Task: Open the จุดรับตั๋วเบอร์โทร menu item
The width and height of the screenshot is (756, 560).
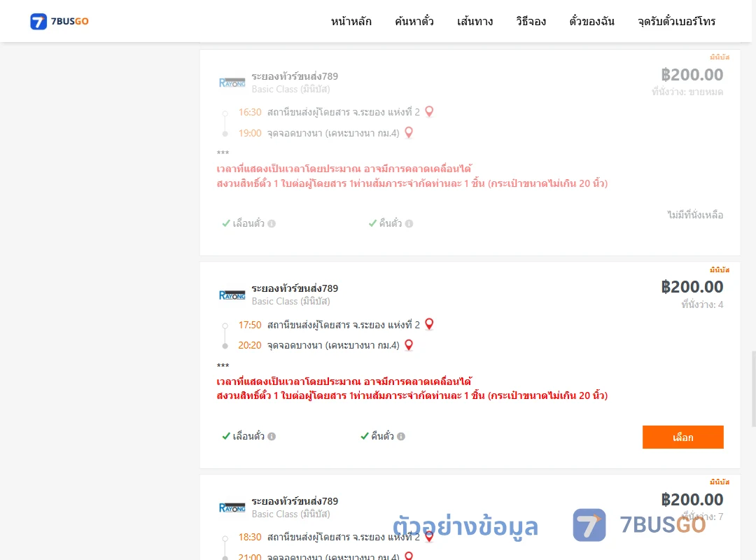Action: click(676, 21)
